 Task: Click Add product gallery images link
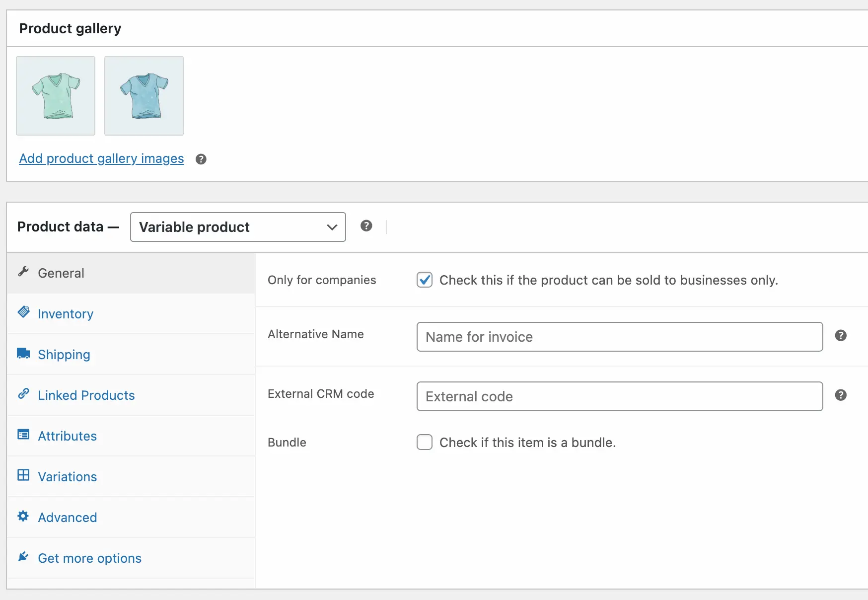(x=101, y=158)
